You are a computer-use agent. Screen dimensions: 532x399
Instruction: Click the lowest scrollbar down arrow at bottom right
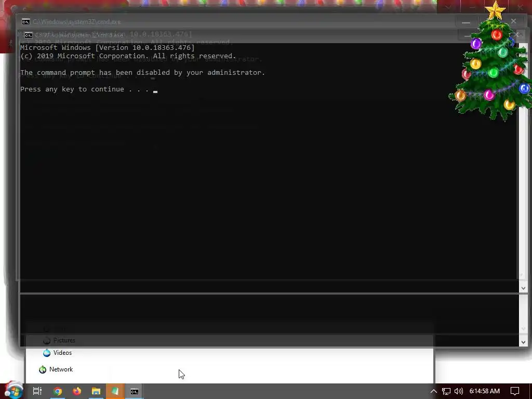[523, 342]
